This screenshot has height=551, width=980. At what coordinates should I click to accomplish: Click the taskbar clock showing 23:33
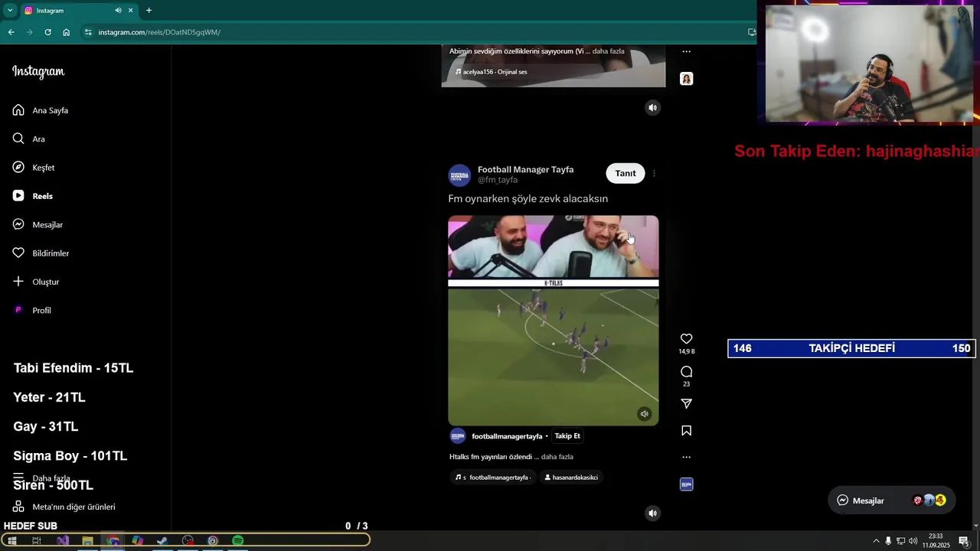[936, 541]
